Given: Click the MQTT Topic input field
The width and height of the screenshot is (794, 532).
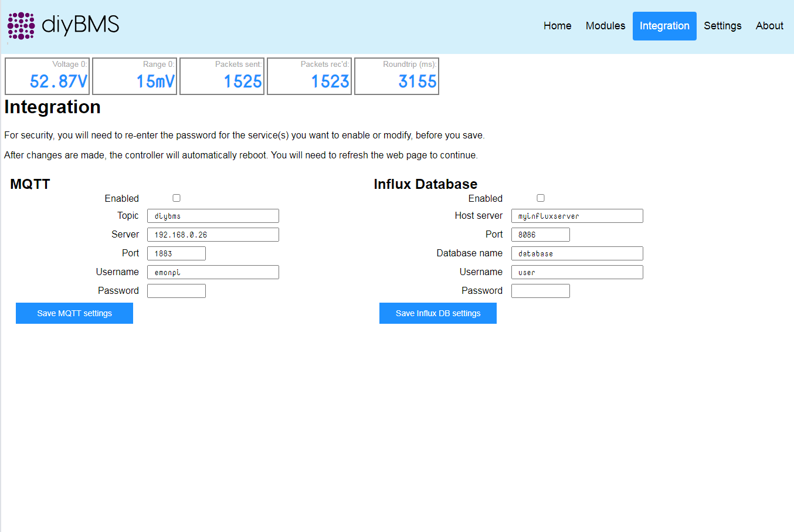Looking at the screenshot, I should [213, 216].
